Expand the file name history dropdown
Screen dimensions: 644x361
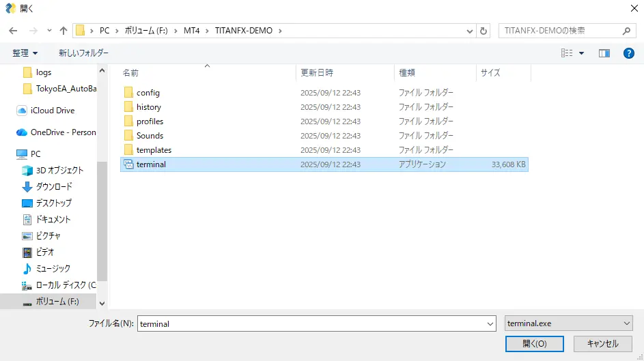[490, 324]
